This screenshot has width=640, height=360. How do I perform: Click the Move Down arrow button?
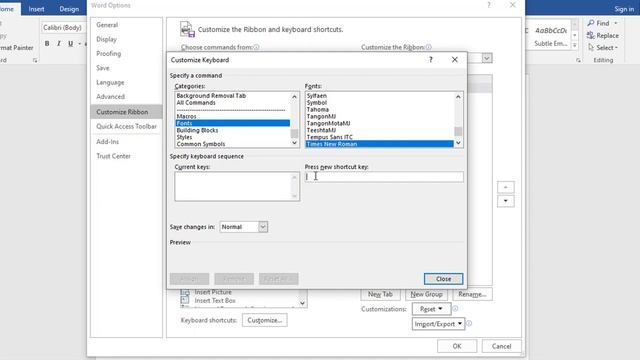[506, 201]
